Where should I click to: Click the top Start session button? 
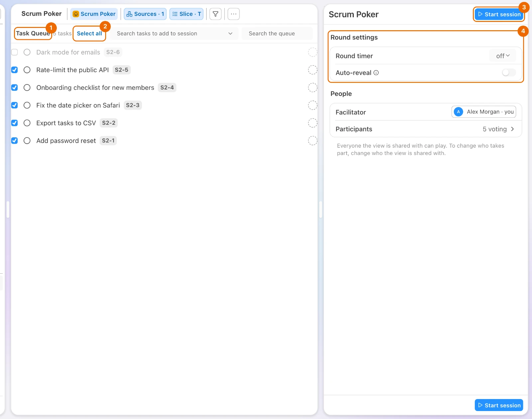[x=499, y=14]
